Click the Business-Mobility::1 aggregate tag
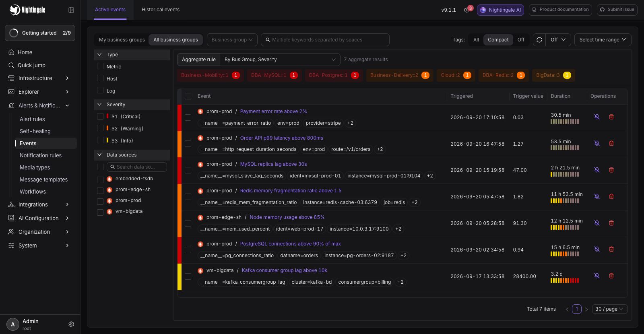644x334 pixels. point(210,75)
